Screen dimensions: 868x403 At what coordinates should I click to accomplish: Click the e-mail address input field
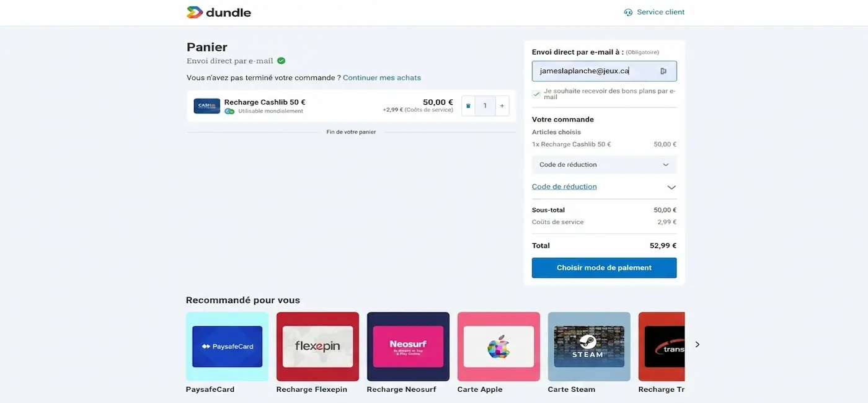604,71
